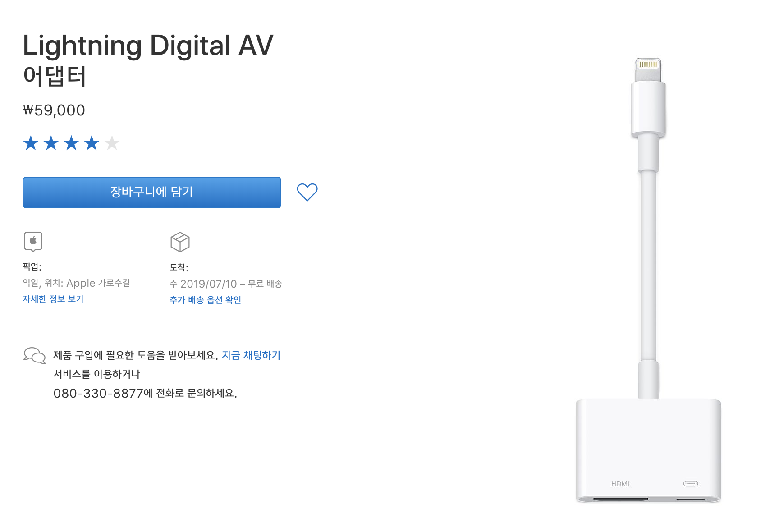Start a chat via 지금 채팅하기

251,355
